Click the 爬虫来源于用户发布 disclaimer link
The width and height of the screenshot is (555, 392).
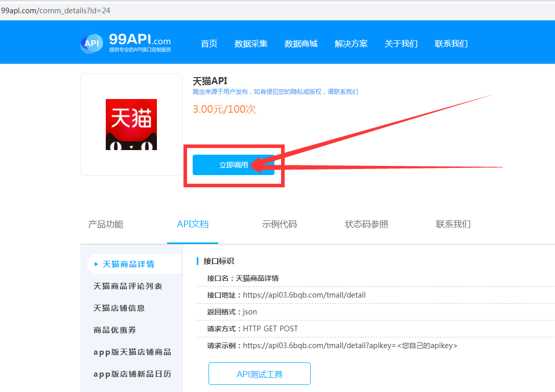pyautogui.click(x=275, y=92)
